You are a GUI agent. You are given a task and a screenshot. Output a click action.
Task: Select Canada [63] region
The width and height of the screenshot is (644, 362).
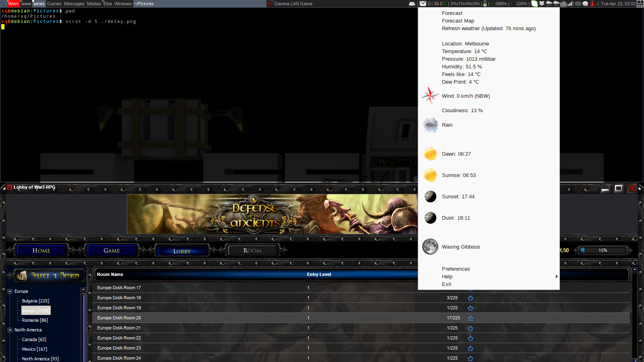(34, 339)
